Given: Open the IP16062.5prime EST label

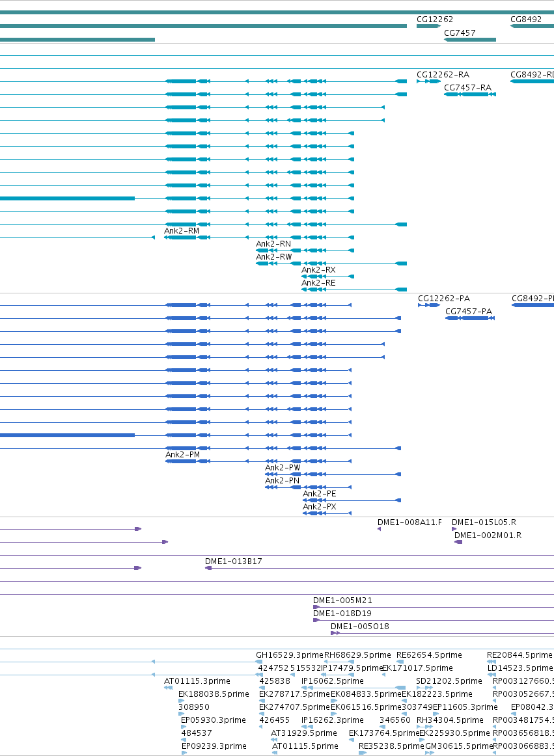Looking at the screenshot, I should point(333,681).
